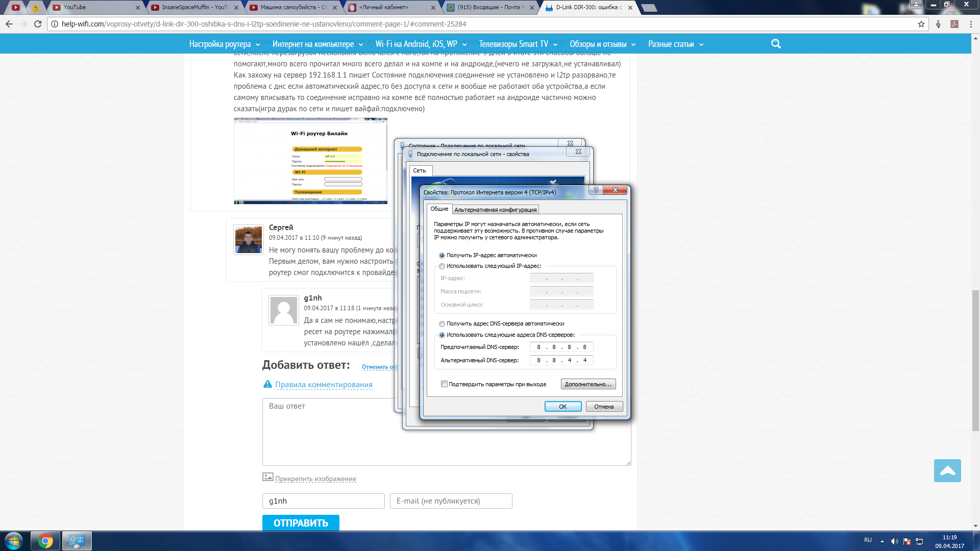The image size is (980, 551).
Task: Expand the Wi-Fi на Android, iOS, WP menu
Action: coord(421,44)
